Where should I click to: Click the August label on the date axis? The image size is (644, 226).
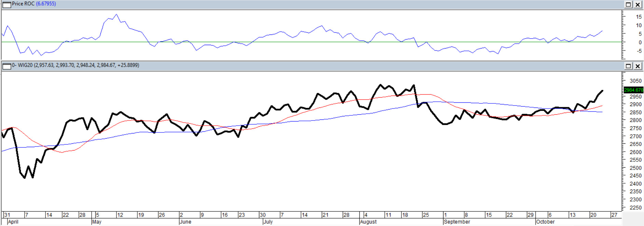pos(368,222)
